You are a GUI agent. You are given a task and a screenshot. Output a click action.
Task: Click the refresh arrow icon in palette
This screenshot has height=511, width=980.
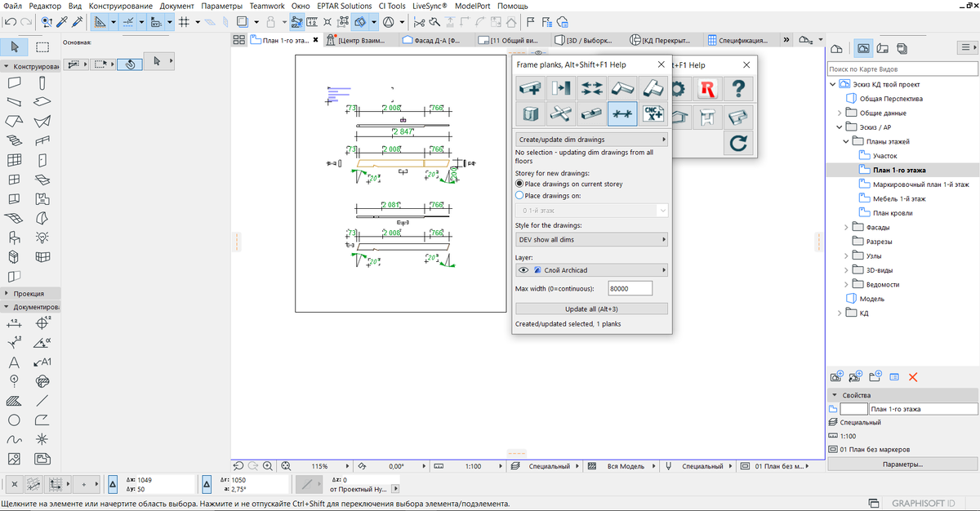[738, 144]
